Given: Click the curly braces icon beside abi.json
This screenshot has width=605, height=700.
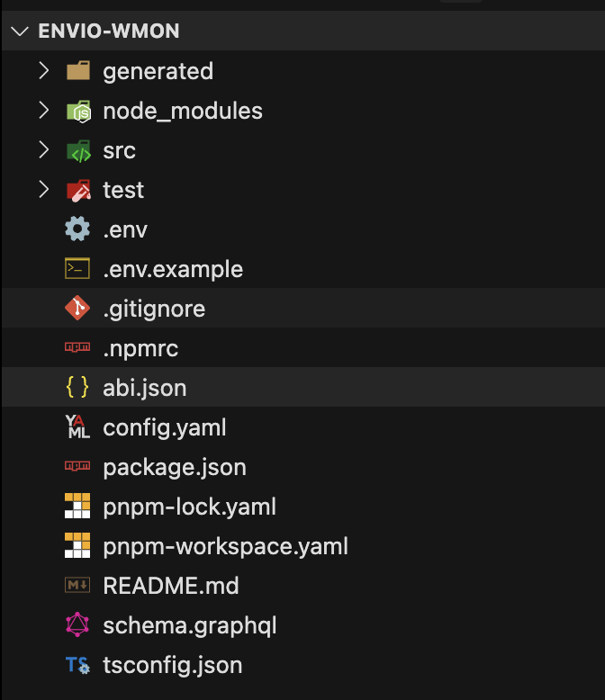Looking at the screenshot, I should (x=78, y=388).
